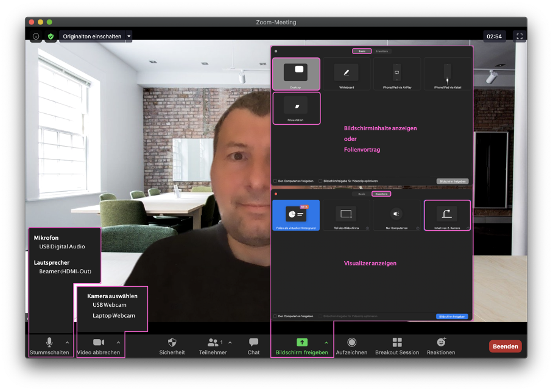Start recording with Aufzeichnen

click(351, 346)
